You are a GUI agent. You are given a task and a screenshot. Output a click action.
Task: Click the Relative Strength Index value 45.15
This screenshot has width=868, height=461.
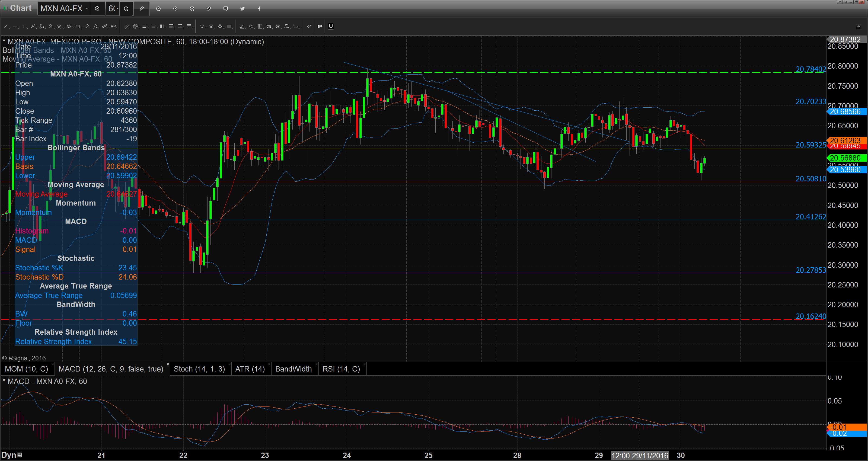[127, 342]
